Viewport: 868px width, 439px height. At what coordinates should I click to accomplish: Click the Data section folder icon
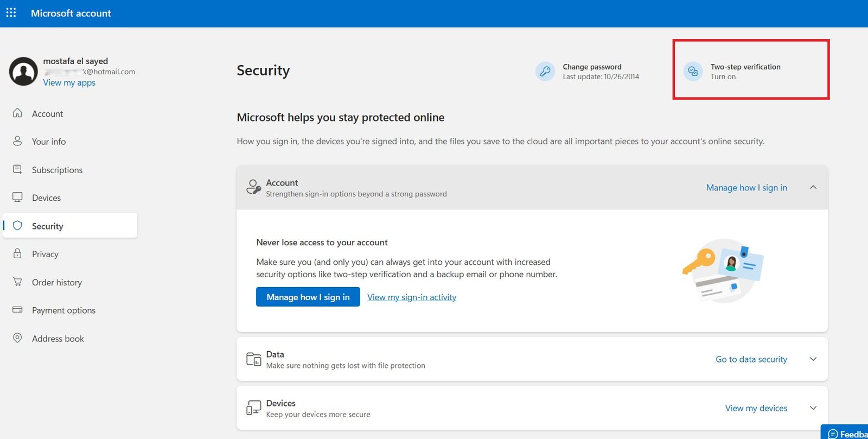tap(253, 359)
